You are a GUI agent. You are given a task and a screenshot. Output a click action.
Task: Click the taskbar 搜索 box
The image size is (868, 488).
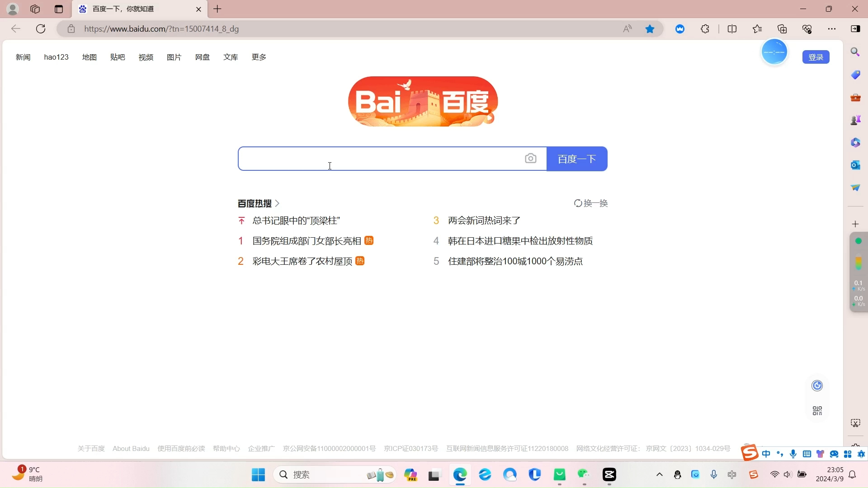click(x=335, y=475)
